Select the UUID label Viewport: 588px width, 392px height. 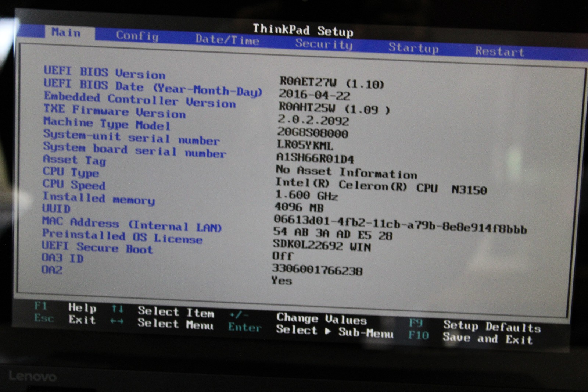click(x=56, y=209)
